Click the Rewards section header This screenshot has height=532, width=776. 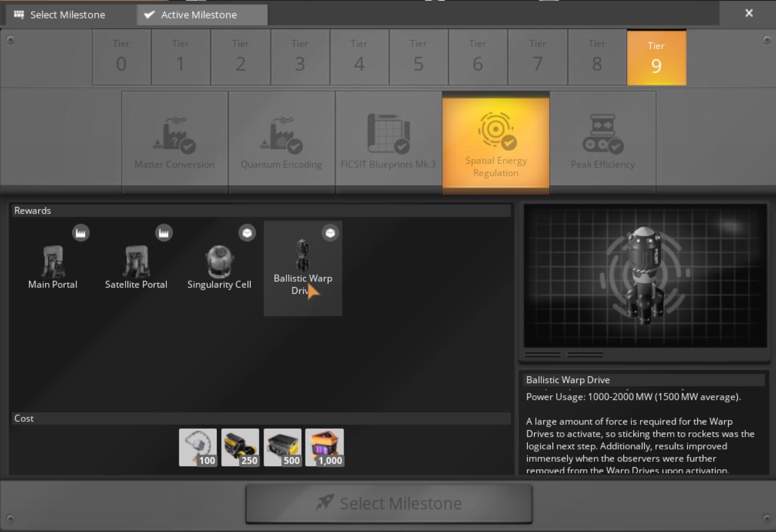(x=261, y=211)
